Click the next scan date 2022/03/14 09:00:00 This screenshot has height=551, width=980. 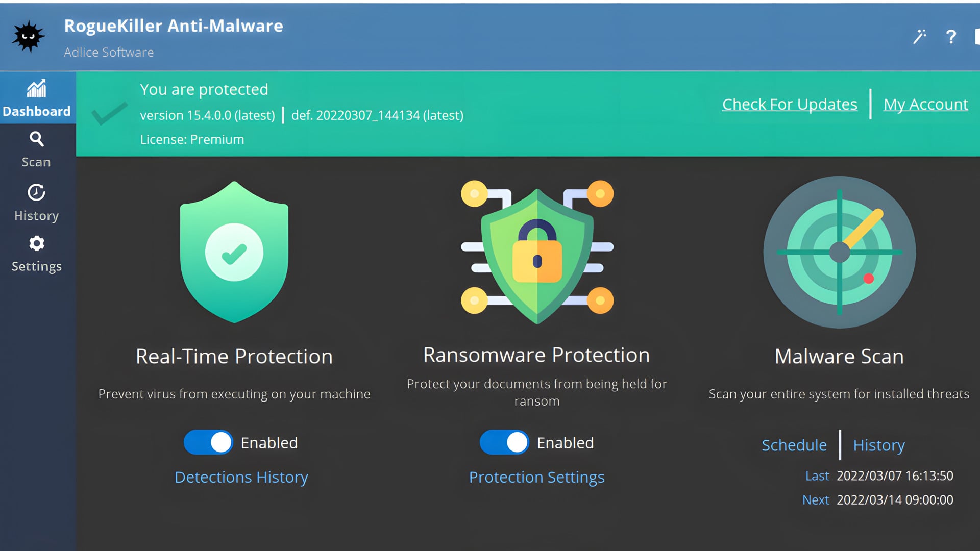(x=895, y=499)
